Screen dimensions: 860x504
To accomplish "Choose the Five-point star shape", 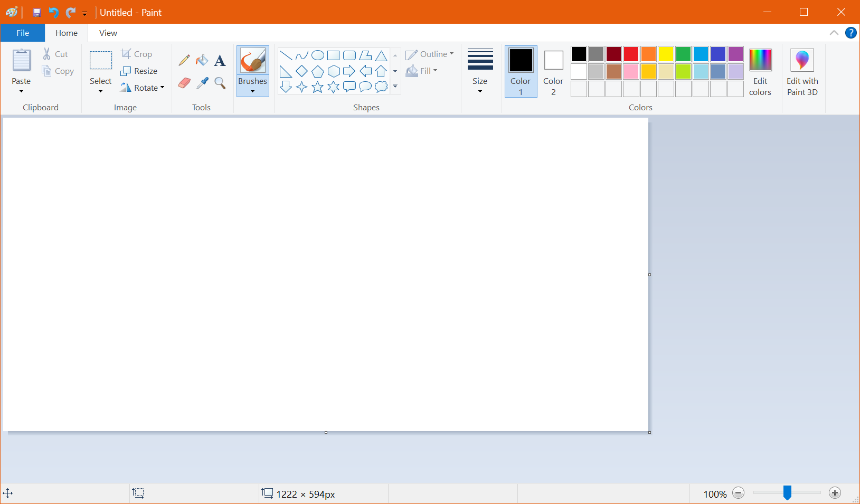I will pyautogui.click(x=318, y=87).
